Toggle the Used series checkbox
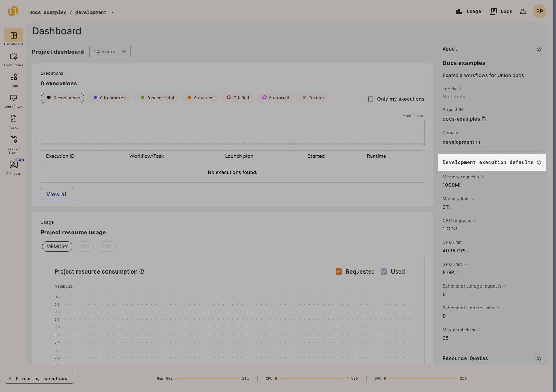Screen dimensions: 556x392 pyautogui.click(x=384, y=271)
